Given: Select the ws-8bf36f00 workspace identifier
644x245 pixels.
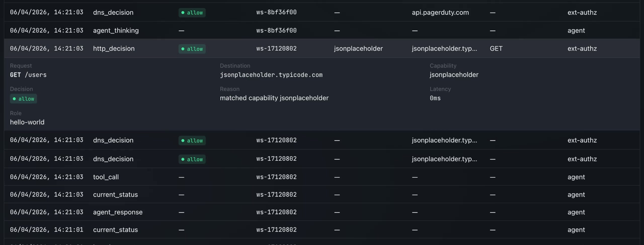Looking at the screenshot, I should point(276,12).
